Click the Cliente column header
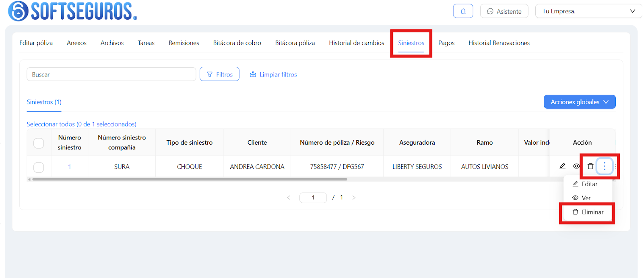 pyautogui.click(x=257, y=142)
